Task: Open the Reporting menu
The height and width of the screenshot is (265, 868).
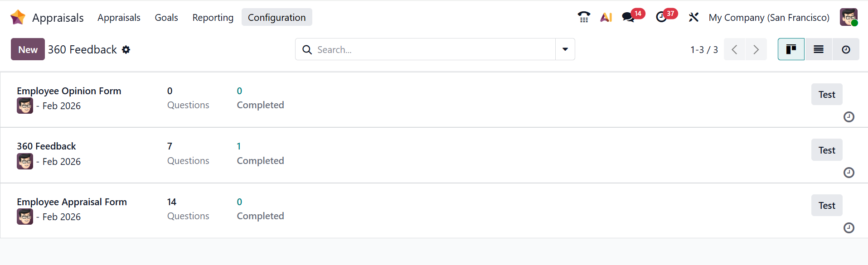Action: click(x=213, y=17)
